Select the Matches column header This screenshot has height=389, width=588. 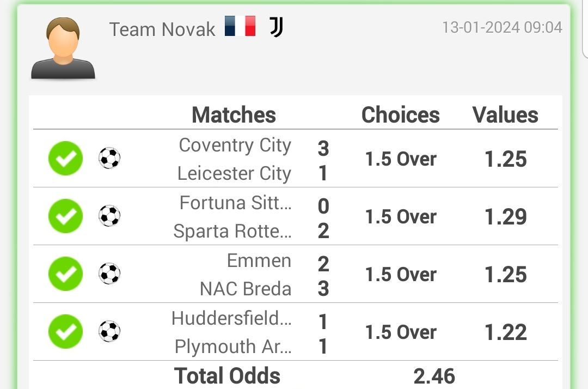point(234,115)
